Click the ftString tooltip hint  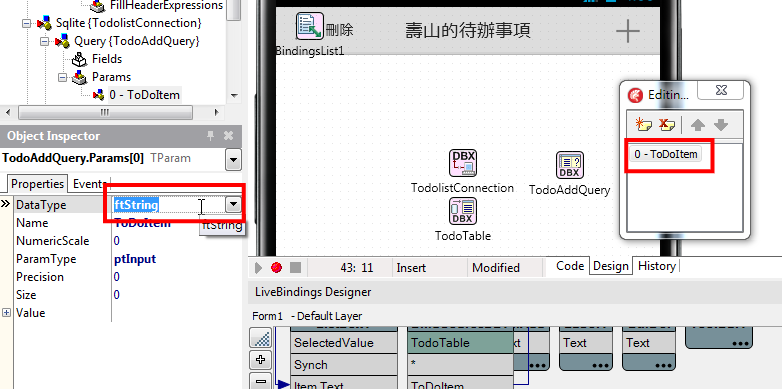(x=222, y=225)
